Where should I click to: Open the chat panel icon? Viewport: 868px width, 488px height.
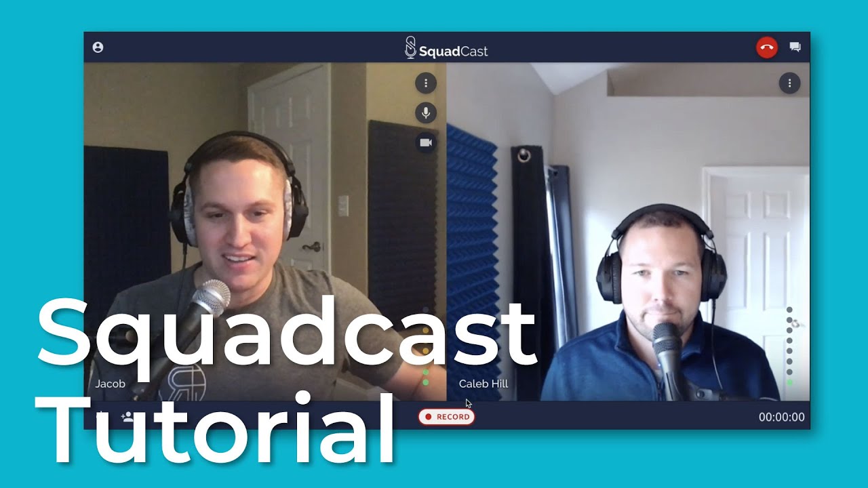[795, 47]
